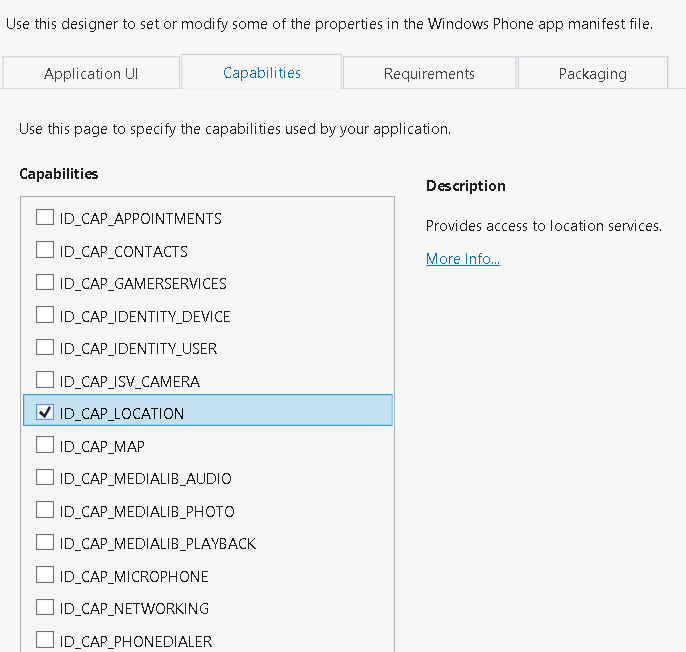This screenshot has height=652, width=686.
Task: Tick the ID_CAP_NETWORKING checkbox
Action: 45,608
